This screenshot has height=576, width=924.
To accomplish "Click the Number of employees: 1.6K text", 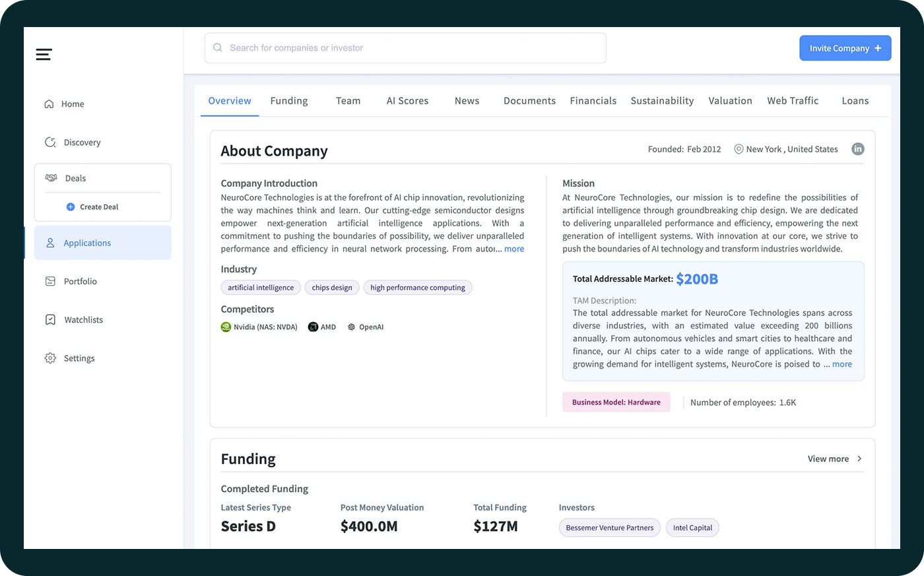I will coord(743,402).
